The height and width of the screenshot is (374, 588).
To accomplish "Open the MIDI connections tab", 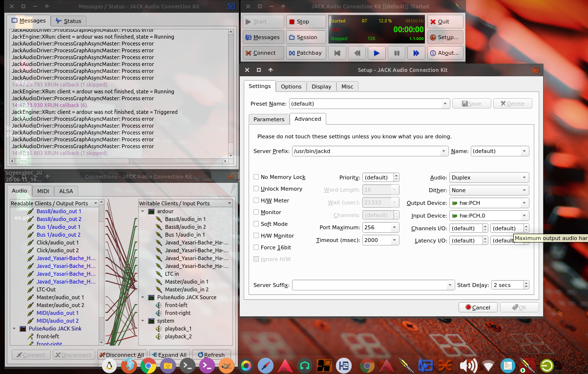I will pos(43,191).
